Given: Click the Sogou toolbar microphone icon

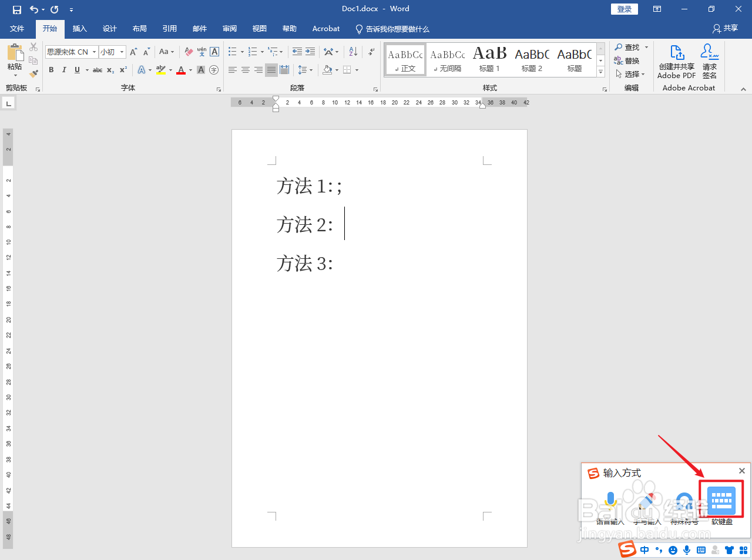Looking at the screenshot, I should 687,550.
